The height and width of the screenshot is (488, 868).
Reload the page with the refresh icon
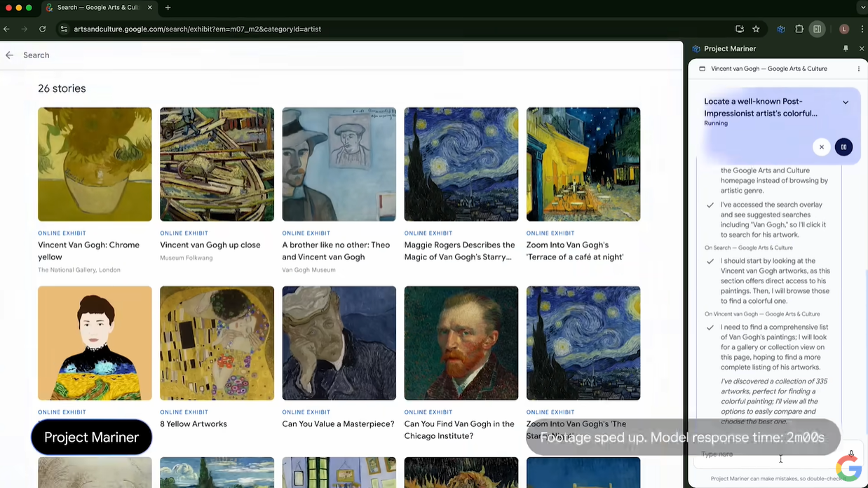click(x=43, y=29)
